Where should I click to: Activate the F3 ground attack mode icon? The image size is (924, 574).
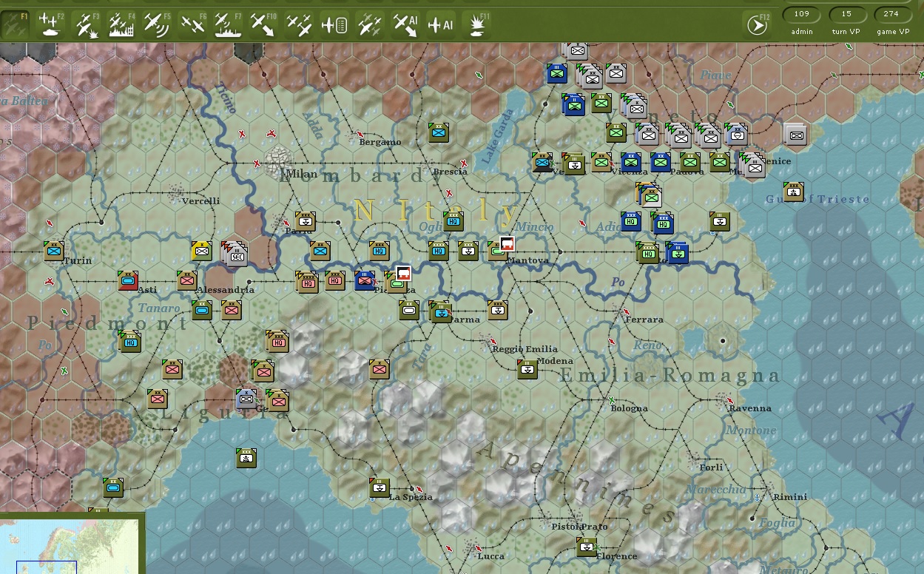point(87,25)
